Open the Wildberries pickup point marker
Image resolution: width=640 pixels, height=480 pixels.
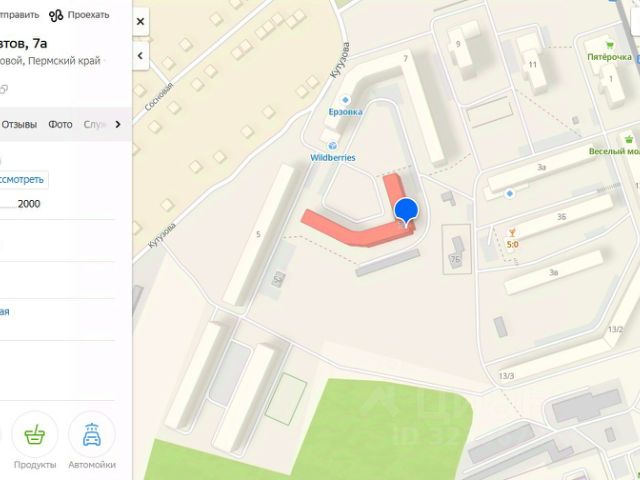(333, 146)
